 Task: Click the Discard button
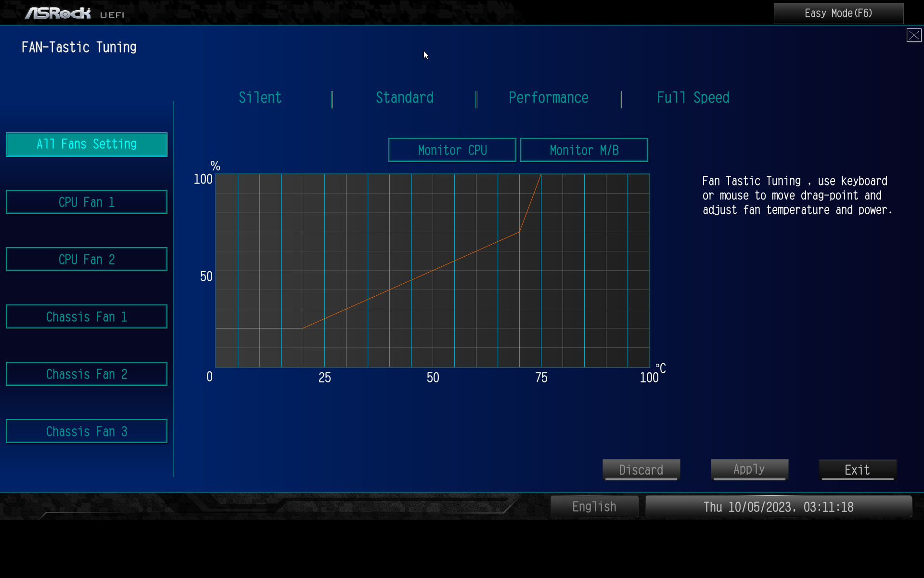click(642, 470)
